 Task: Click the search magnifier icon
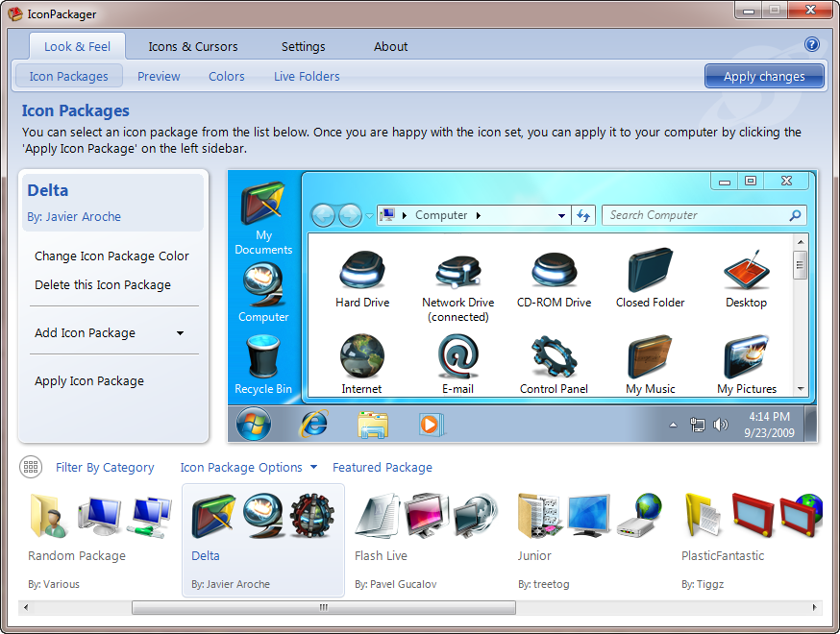pyautogui.click(x=796, y=215)
